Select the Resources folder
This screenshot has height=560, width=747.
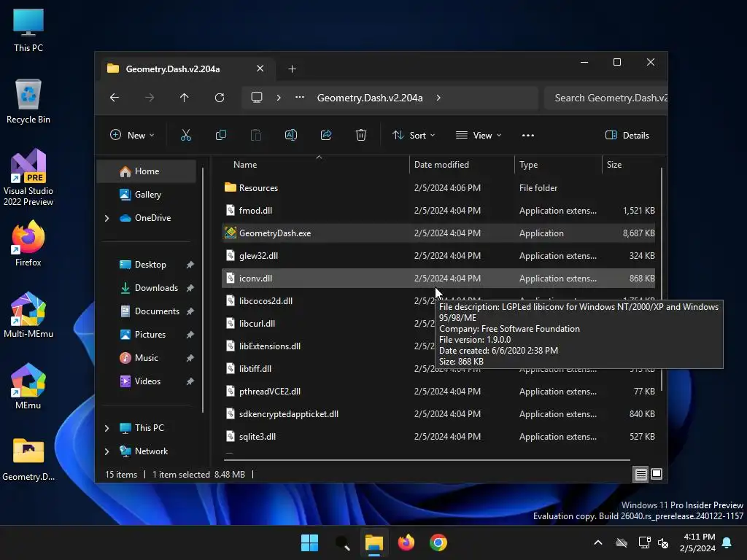click(438, 188)
